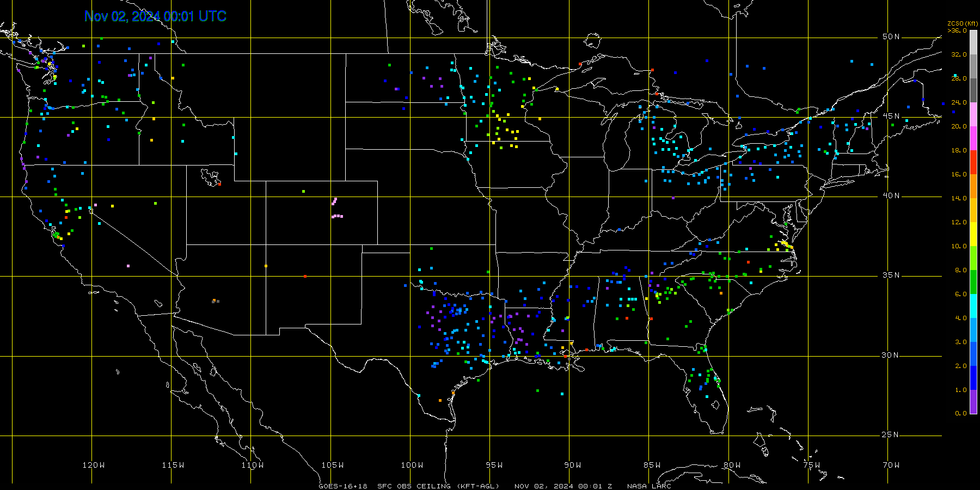Viewport: 980px width, 490px height.
Task: Select the 0.0 legend label
Action: (960, 413)
